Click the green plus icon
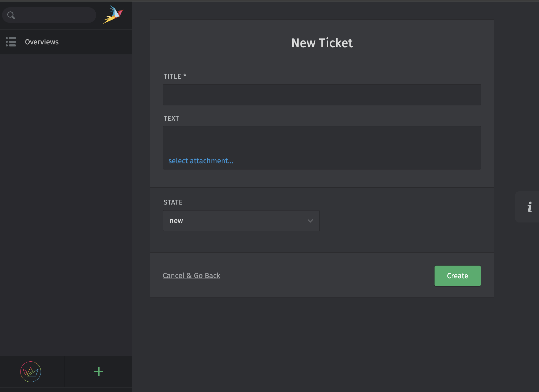The height and width of the screenshot is (392, 539). [98, 371]
